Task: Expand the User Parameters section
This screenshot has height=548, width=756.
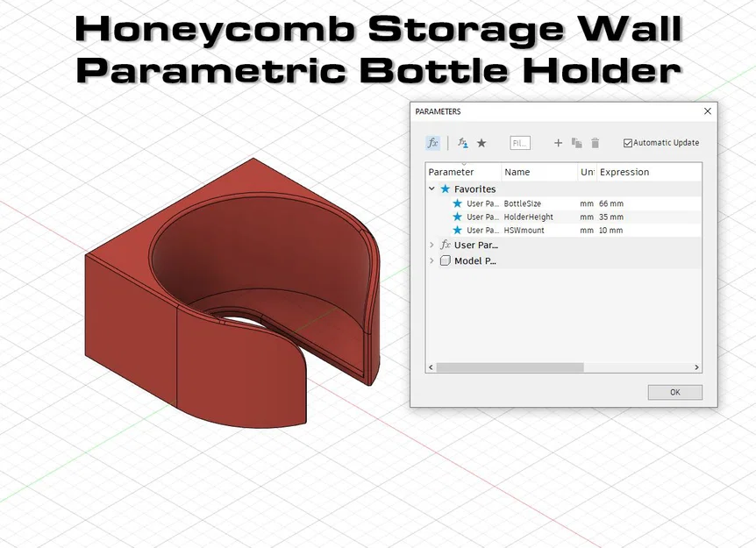Action: (431, 245)
